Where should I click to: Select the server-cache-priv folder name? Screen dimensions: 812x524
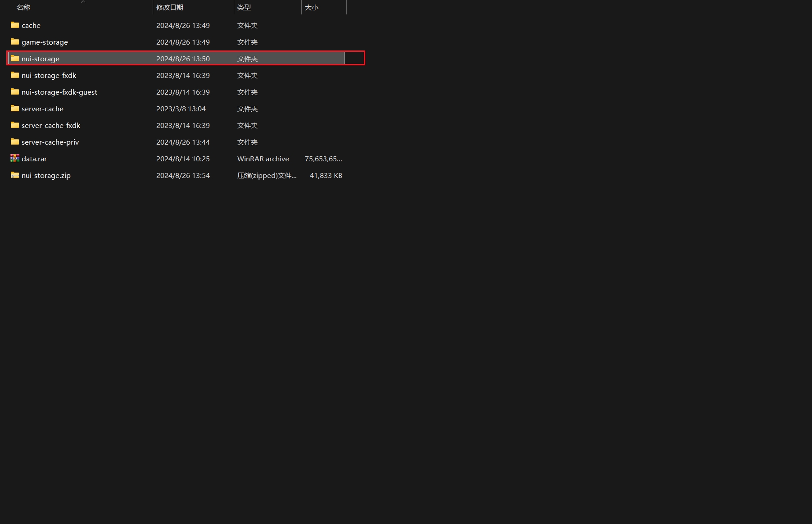(50, 142)
